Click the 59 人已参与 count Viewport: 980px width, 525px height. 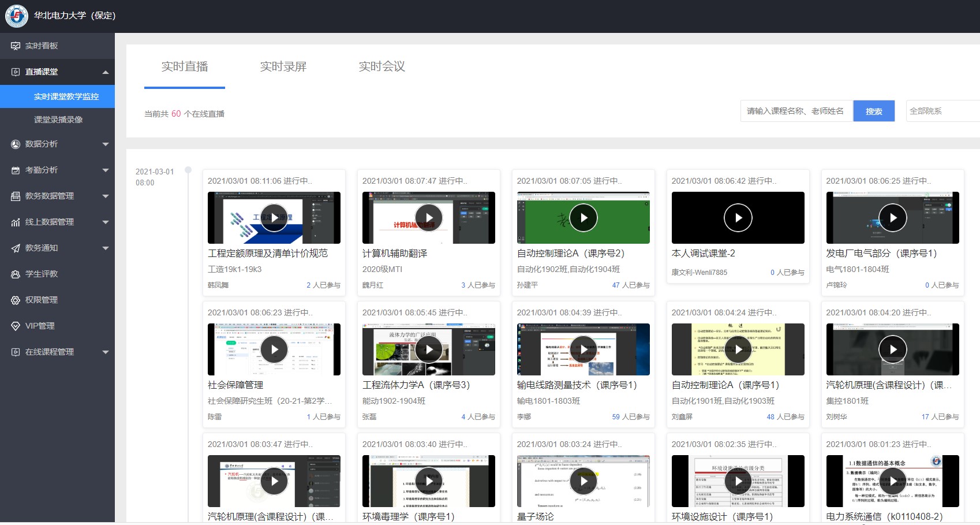pos(631,417)
